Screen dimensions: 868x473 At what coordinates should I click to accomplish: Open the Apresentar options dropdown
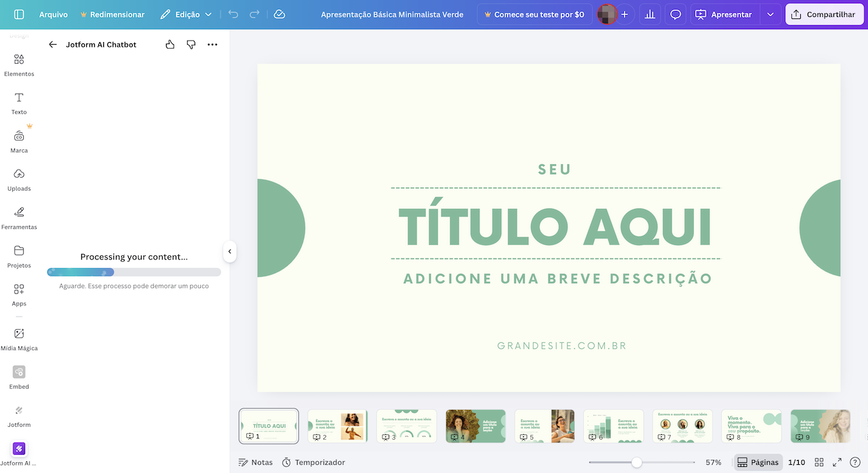pyautogui.click(x=769, y=14)
